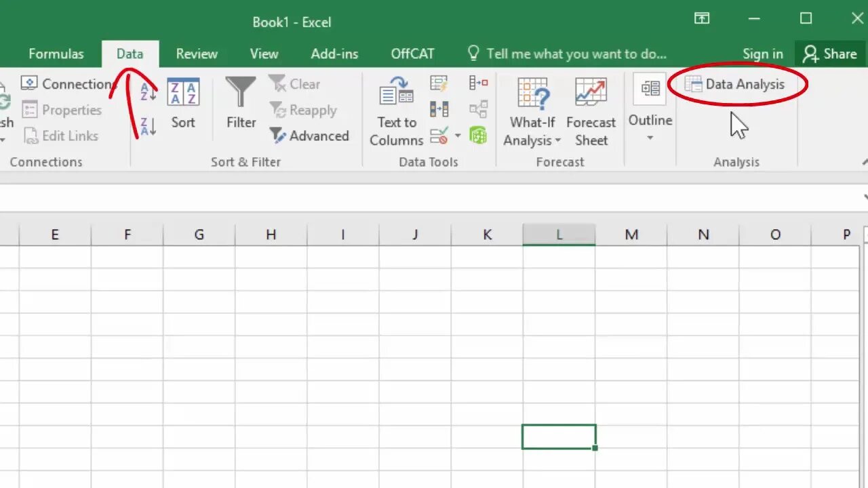Select column O header
Image resolution: width=868 pixels, height=488 pixels.
point(775,235)
